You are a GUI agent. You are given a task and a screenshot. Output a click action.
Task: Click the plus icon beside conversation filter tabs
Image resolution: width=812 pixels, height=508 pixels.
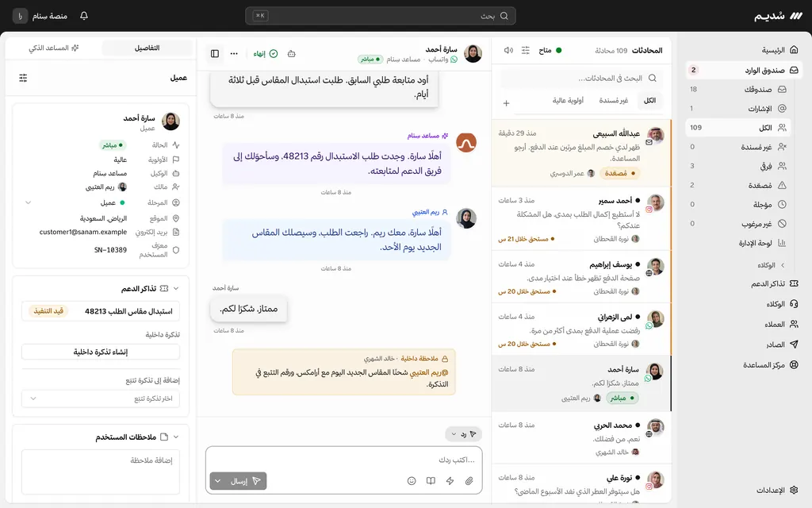coord(507,103)
